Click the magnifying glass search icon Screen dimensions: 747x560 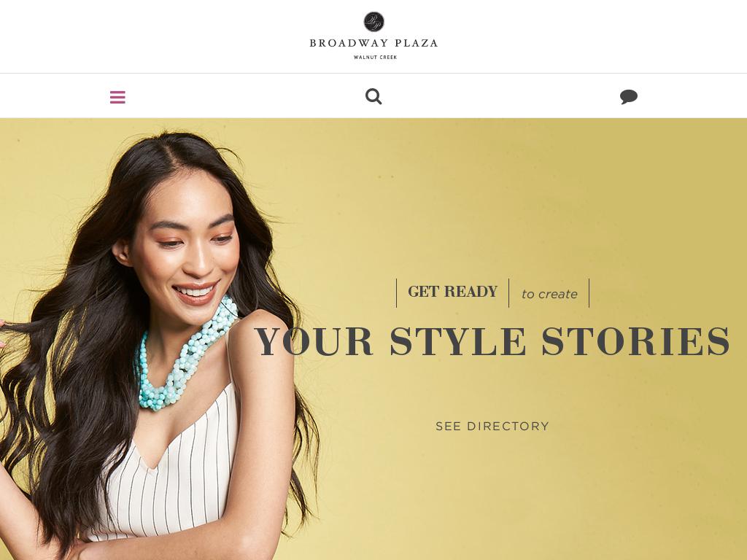point(373,97)
